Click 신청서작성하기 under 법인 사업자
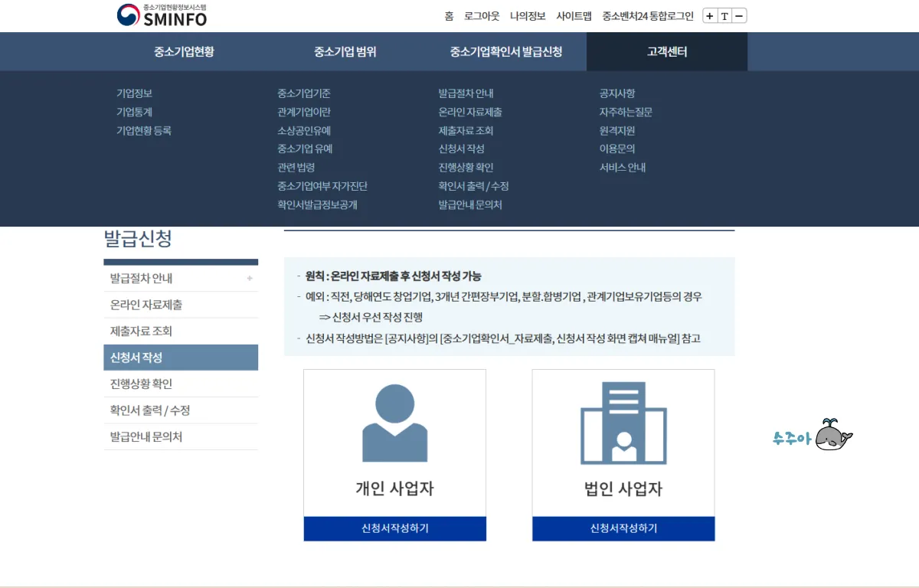 623,528
